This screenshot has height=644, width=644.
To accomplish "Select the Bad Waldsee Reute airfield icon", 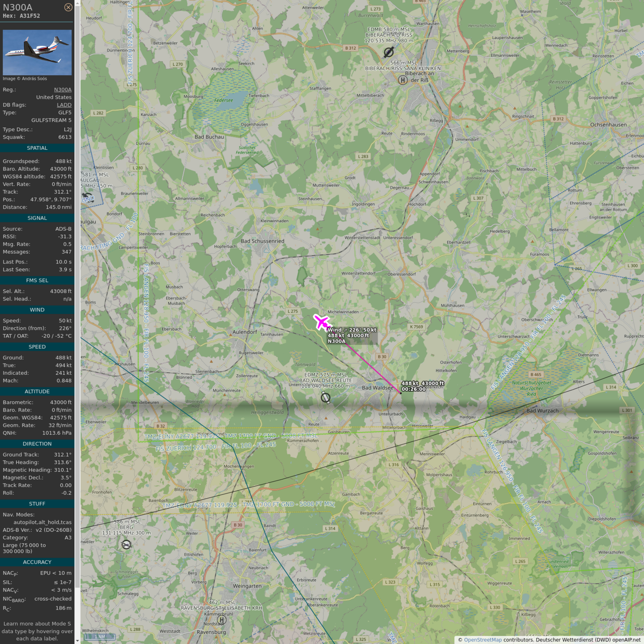I will [326, 397].
